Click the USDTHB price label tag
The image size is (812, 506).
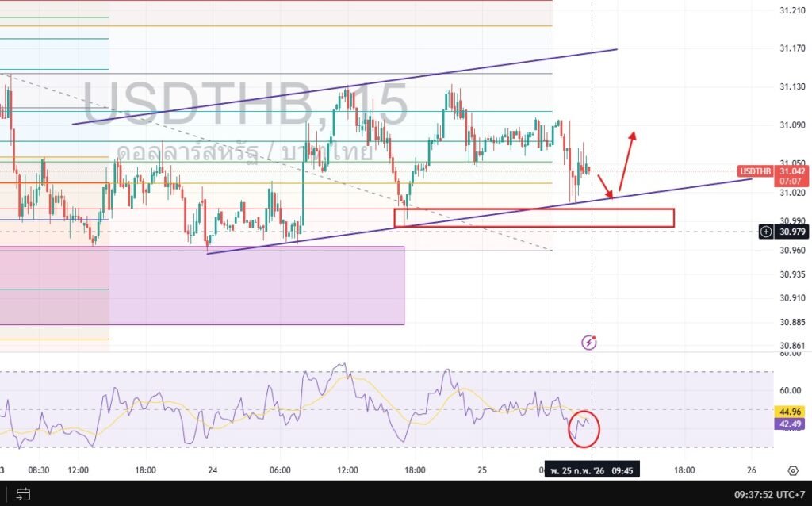point(756,171)
